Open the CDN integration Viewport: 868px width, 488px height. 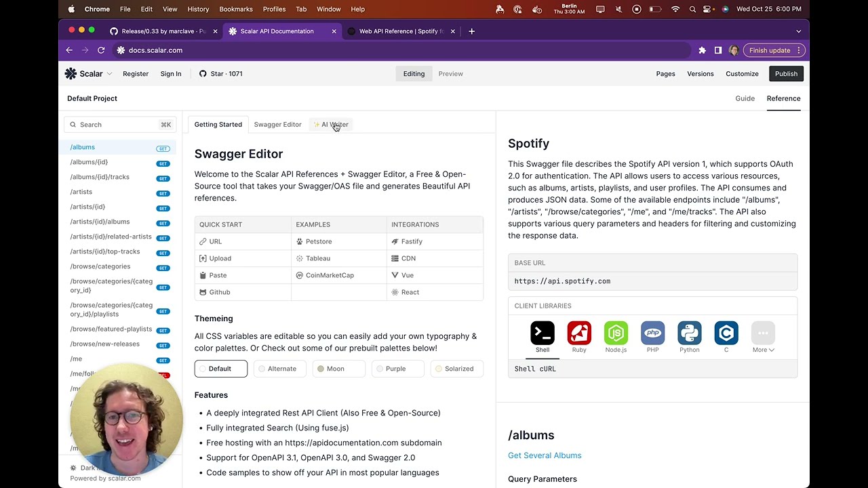[435, 258]
